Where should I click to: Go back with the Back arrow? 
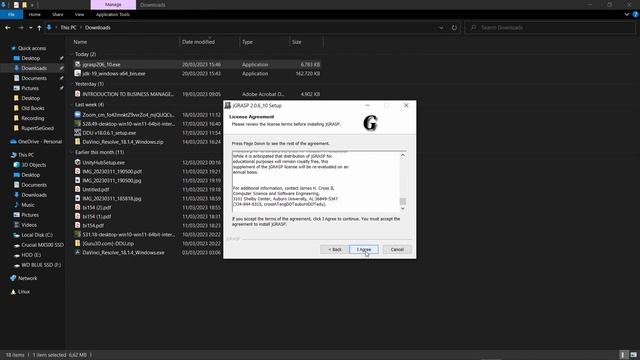pyautogui.click(x=8, y=28)
